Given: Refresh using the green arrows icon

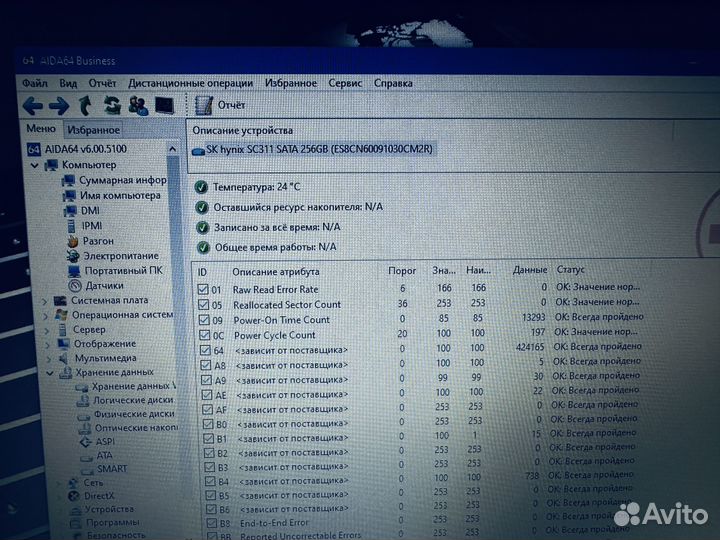Looking at the screenshot, I should tap(112, 105).
